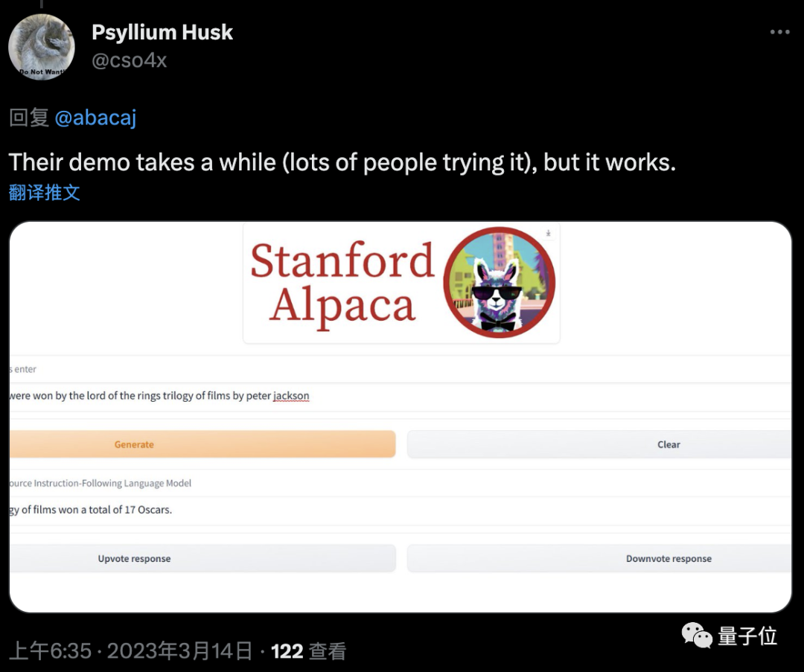804x672 pixels.
Task: Click the @cso4x handle
Action: [x=129, y=60]
